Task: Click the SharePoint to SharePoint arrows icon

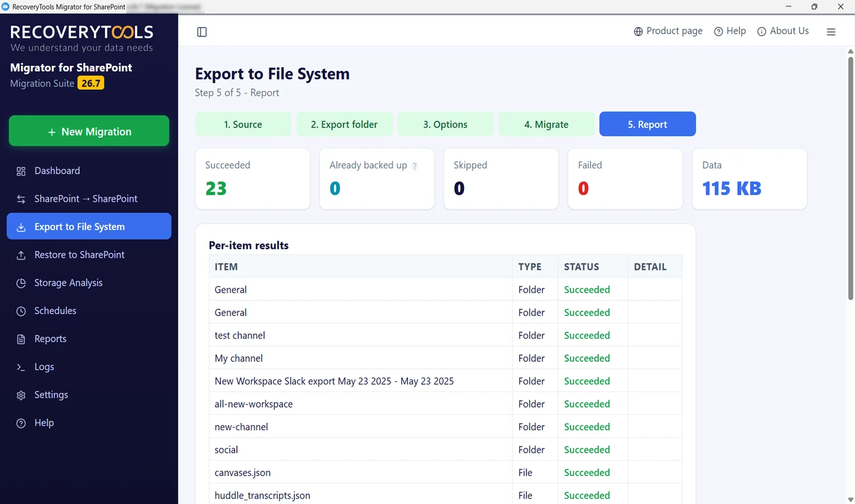Action: click(x=21, y=200)
